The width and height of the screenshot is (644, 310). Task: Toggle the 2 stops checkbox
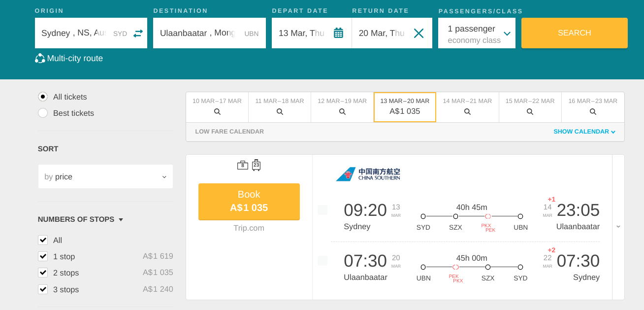click(43, 273)
